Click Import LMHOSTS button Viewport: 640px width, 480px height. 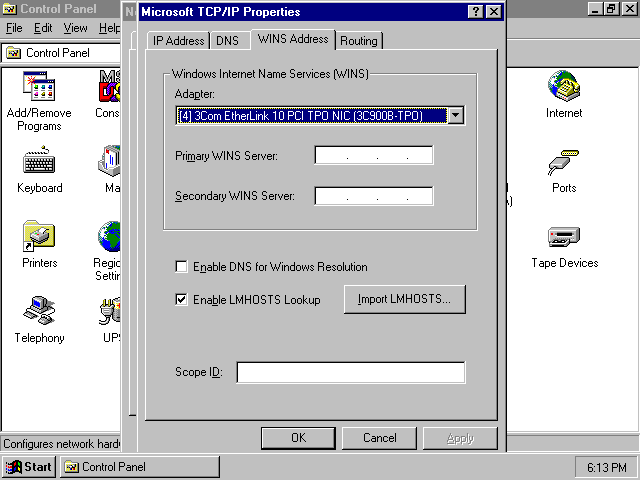[x=404, y=299]
